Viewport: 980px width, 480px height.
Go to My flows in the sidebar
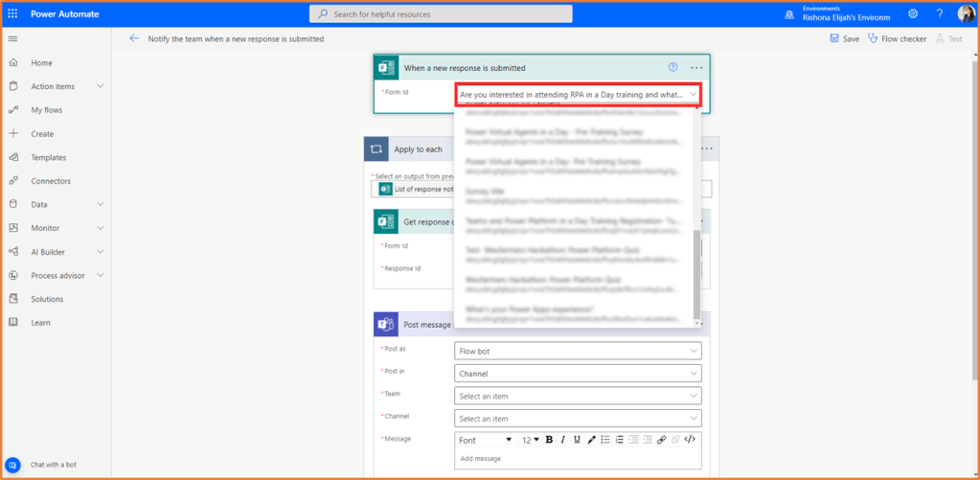(46, 110)
